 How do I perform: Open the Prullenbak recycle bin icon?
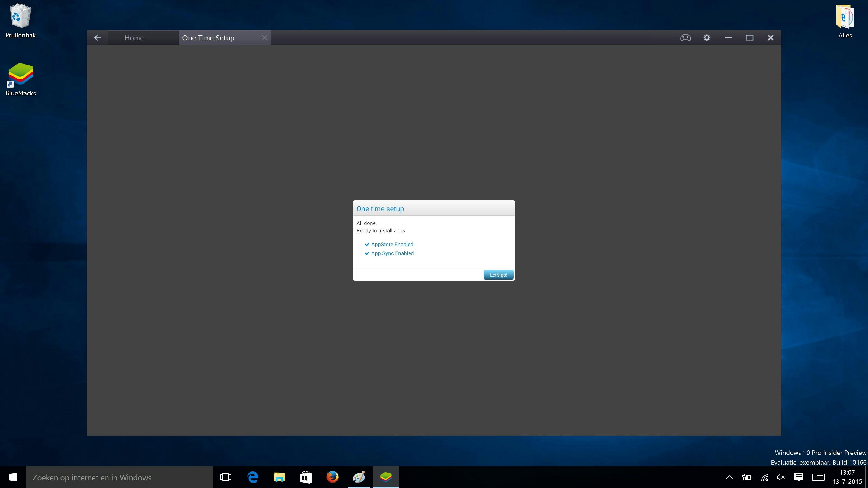tap(21, 20)
